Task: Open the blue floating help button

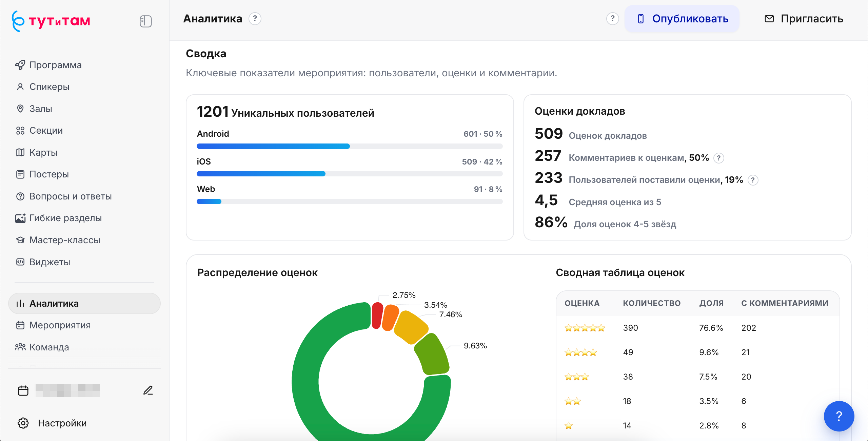Action: [x=839, y=416]
